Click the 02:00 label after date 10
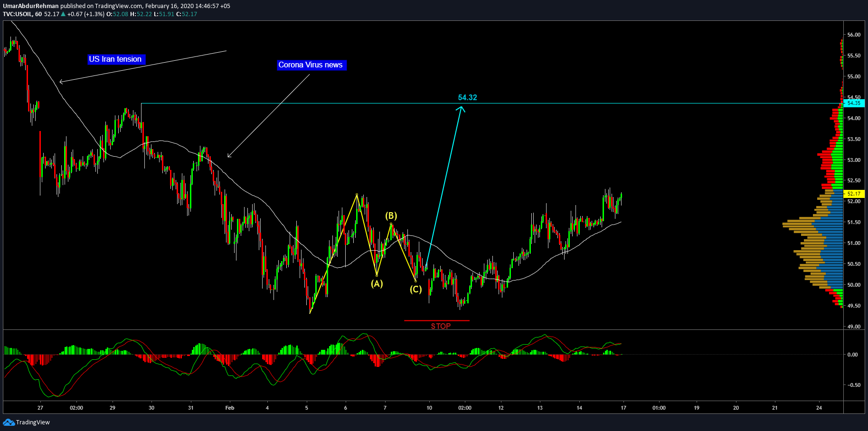The image size is (868, 431). tap(465, 408)
